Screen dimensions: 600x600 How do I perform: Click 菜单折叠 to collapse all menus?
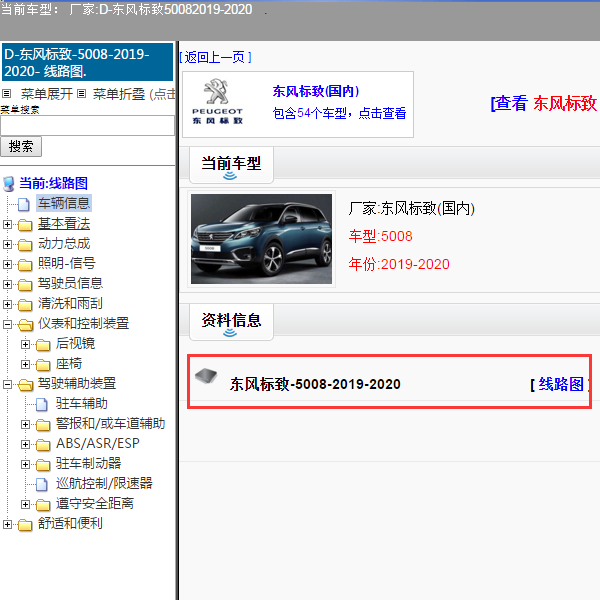[x=119, y=94]
